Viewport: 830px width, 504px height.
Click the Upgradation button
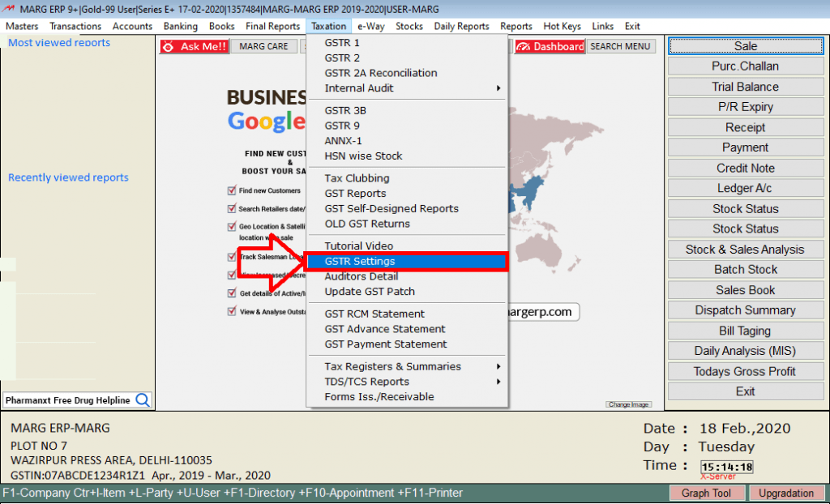pos(786,493)
